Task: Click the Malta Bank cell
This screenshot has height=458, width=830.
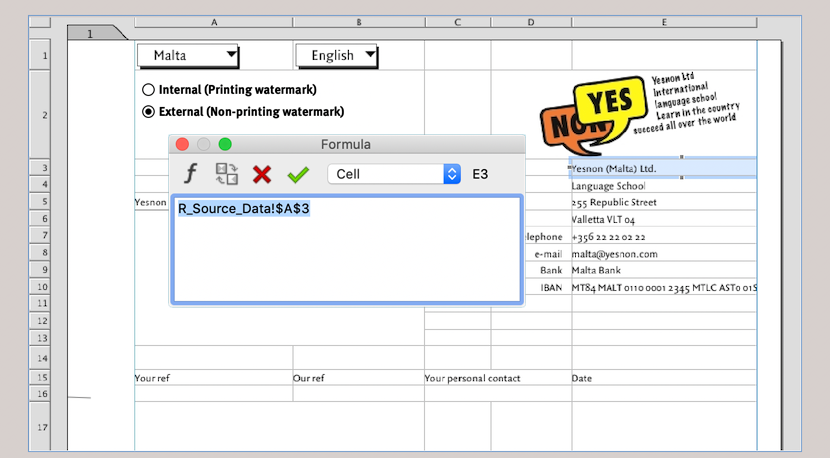Action: [x=663, y=270]
